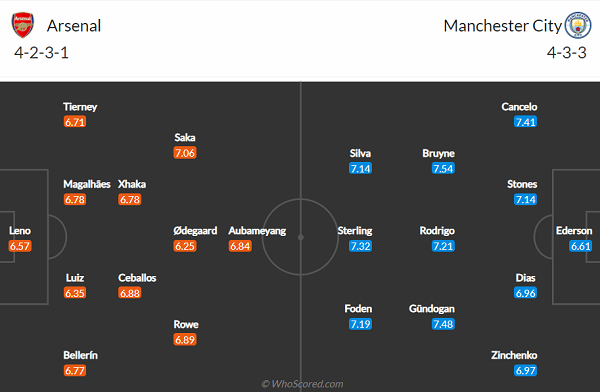Open Bellerín's player name

coord(80,355)
